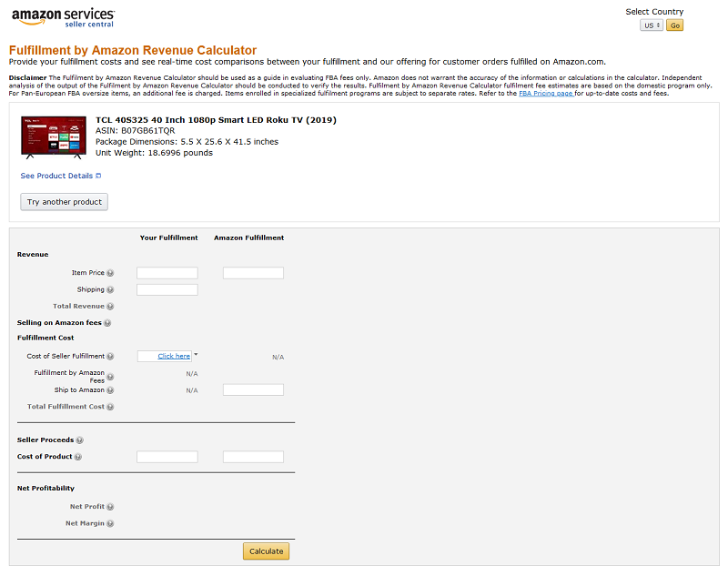This screenshot has width=728, height=566.
Task: Click the Fulfillment Cost section label
Action: pos(45,338)
